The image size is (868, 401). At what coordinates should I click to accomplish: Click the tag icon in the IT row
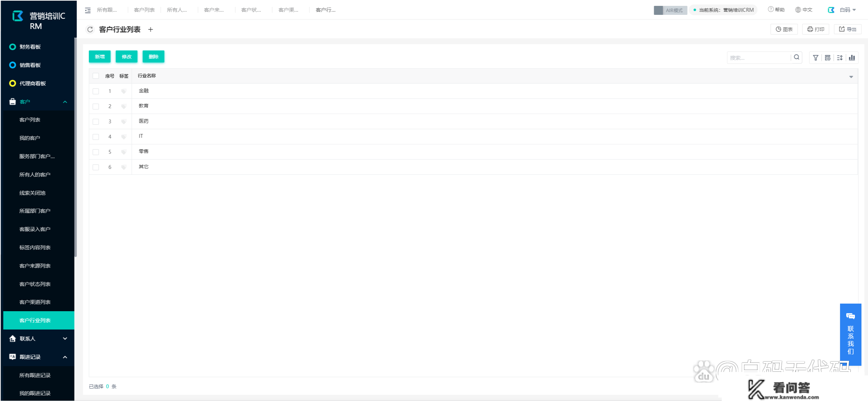point(124,137)
